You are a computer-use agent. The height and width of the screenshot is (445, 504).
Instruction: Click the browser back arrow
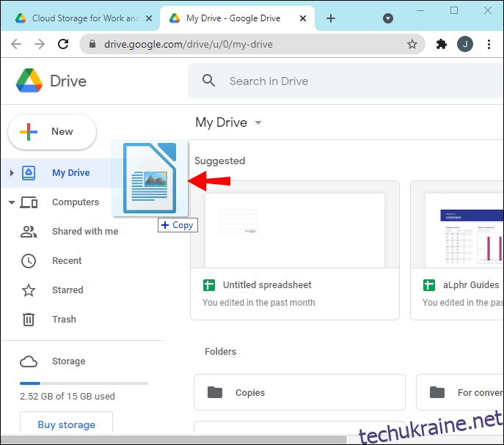pyautogui.click(x=16, y=44)
